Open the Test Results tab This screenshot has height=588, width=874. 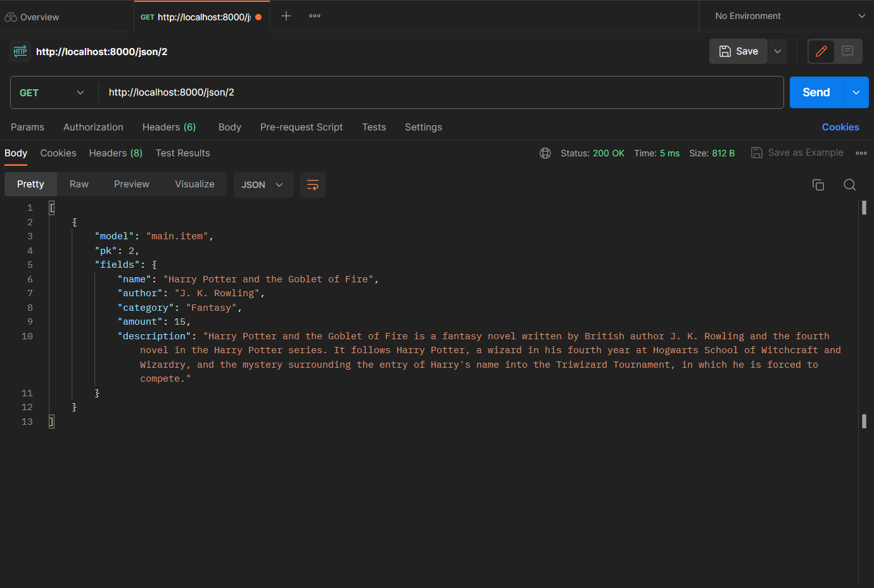tap(182, 153)
